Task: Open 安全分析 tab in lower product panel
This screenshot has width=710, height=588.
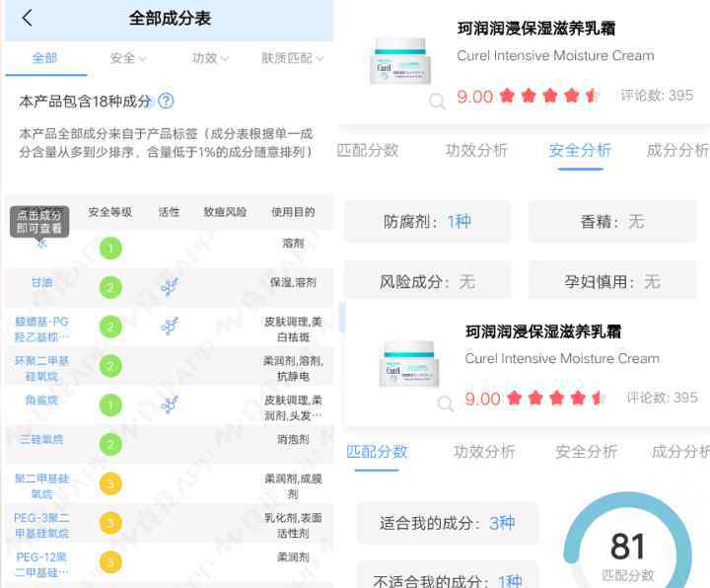Action: pyautogui.click(x=586, y=452)
